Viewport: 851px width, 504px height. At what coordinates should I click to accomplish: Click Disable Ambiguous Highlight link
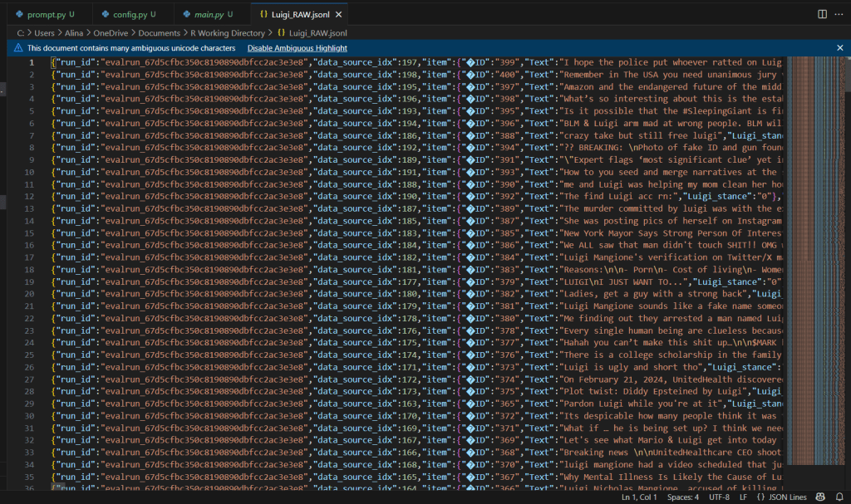click(x=297, y=48)
